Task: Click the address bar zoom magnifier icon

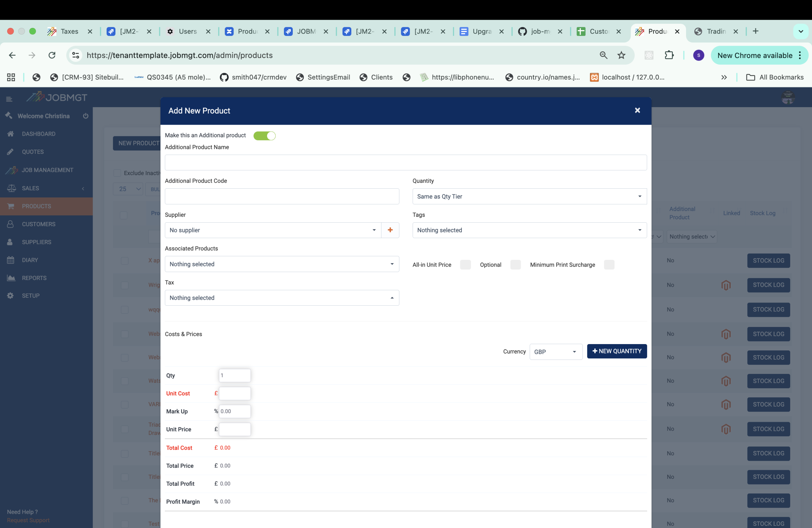Action: pos(603,55)
